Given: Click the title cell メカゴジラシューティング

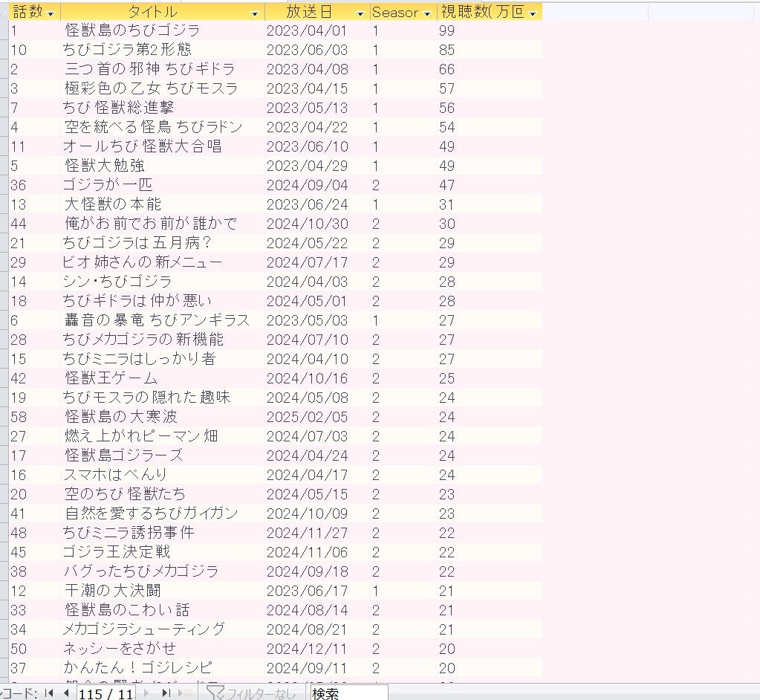Looking at the screenshot, I should (x=163, y=629).
